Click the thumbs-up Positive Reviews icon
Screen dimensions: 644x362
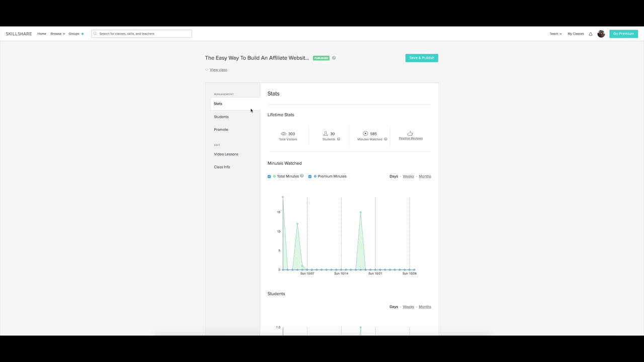[410, 133]
